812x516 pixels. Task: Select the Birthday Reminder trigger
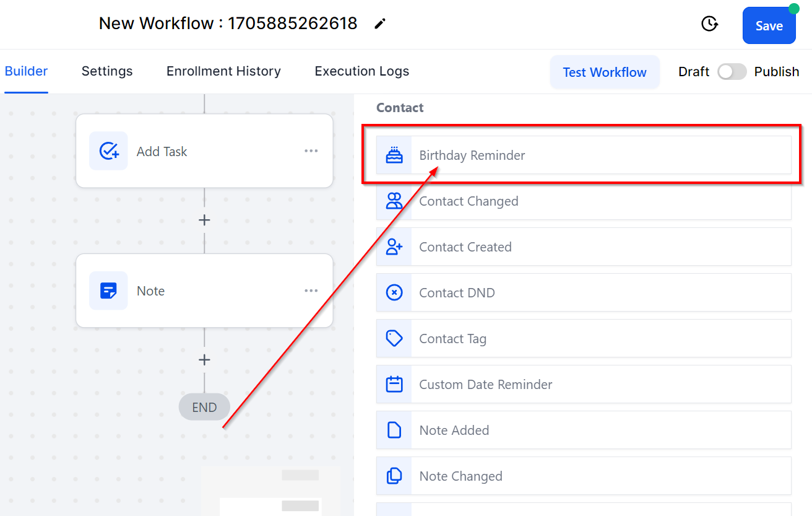584,155
